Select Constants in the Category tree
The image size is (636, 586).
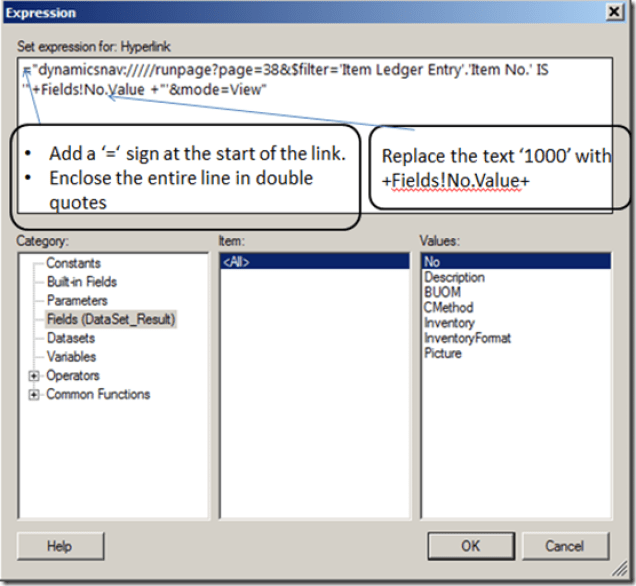pyautogui.click(x=73, y=263)
